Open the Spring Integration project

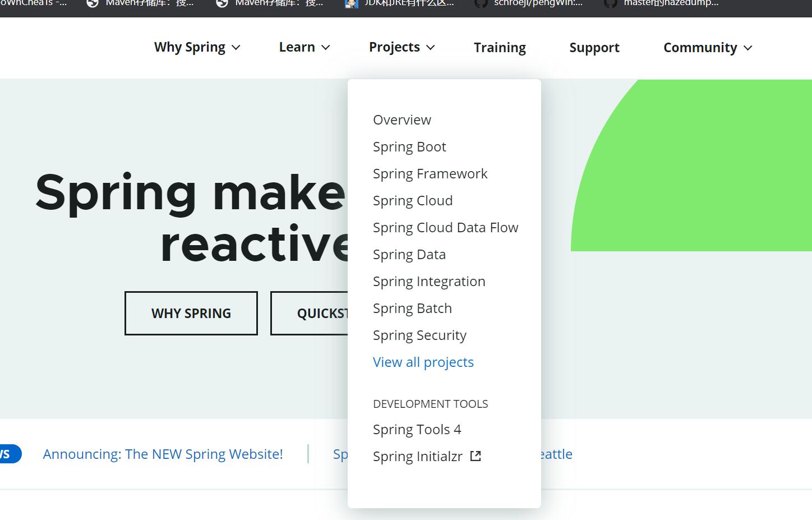[429, 282]
